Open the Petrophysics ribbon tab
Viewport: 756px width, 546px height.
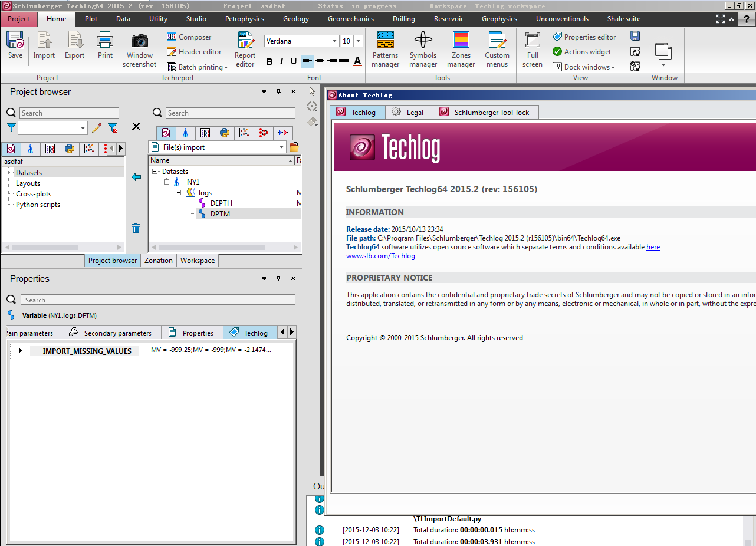click(x=245, y=19)
